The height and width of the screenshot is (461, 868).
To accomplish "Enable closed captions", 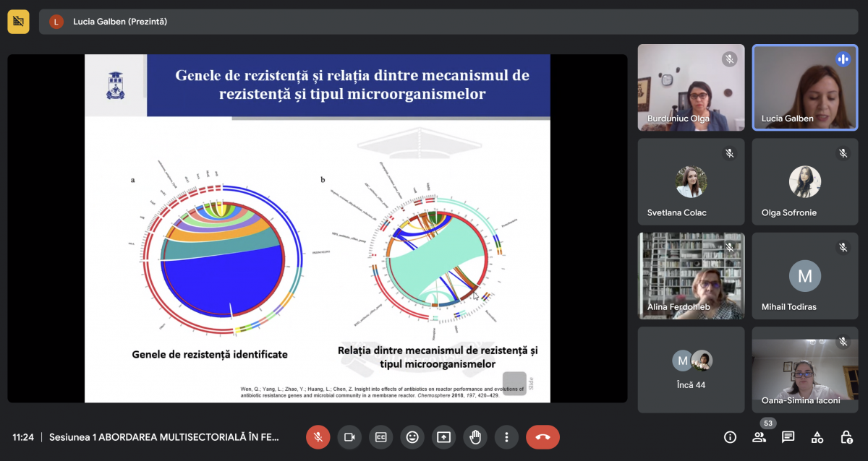I will click(x=380, y=437).
